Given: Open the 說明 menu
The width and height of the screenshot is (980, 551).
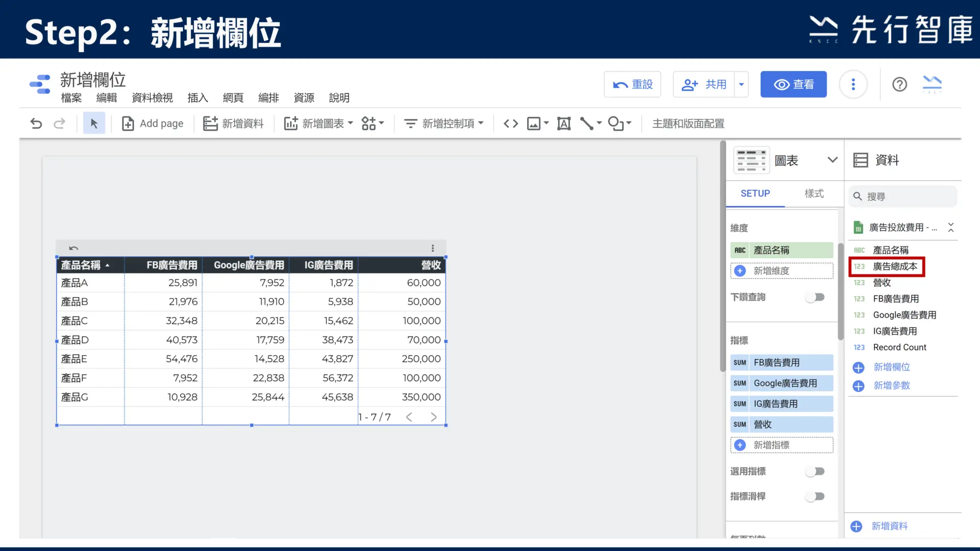Looking at the screenshot, I should tap(339, 98).
